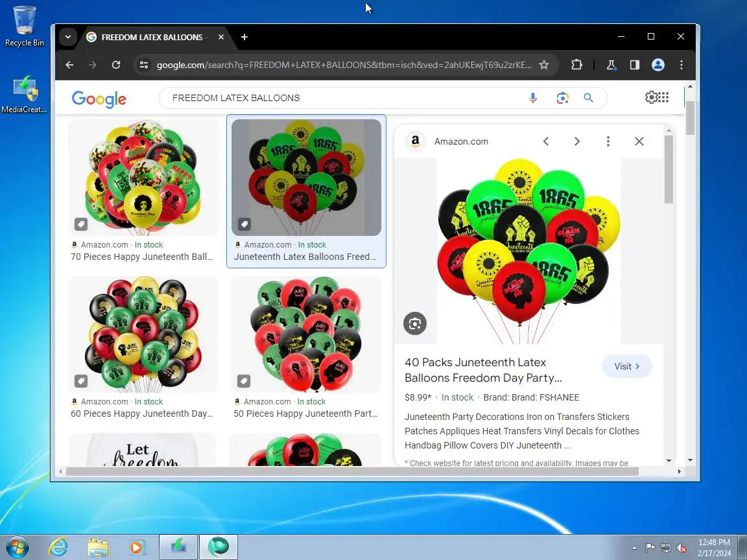The width and height of the screenshot is (747, 560).
Task: Start voice search with microphone
Action: [533, 98]
